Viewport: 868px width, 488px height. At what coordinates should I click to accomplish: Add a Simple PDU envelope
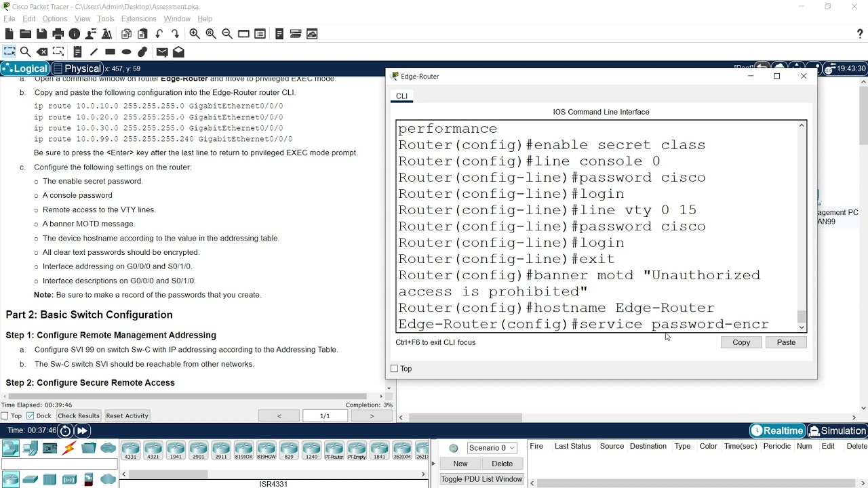coord(162,52)
